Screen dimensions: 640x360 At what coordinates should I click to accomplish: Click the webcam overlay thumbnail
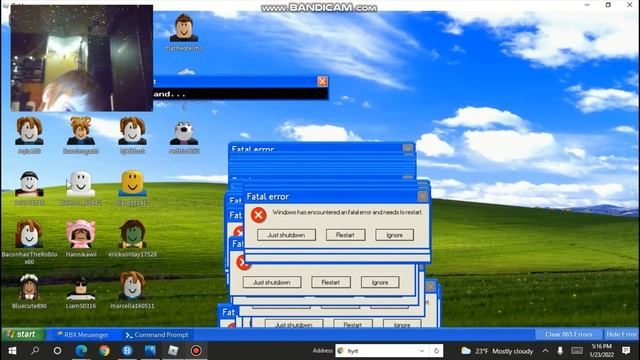click(x=82, y=58)
